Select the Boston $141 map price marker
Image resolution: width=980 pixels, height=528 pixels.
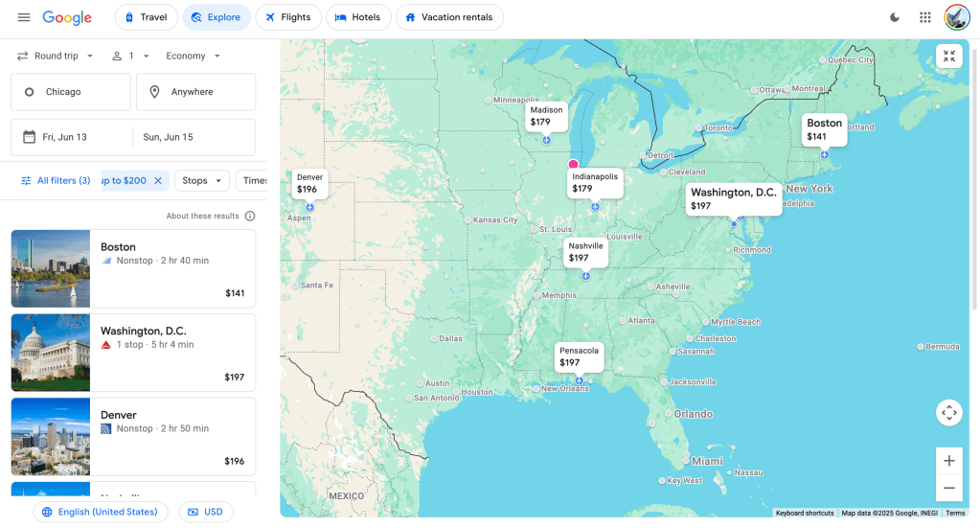pos(824,129)
